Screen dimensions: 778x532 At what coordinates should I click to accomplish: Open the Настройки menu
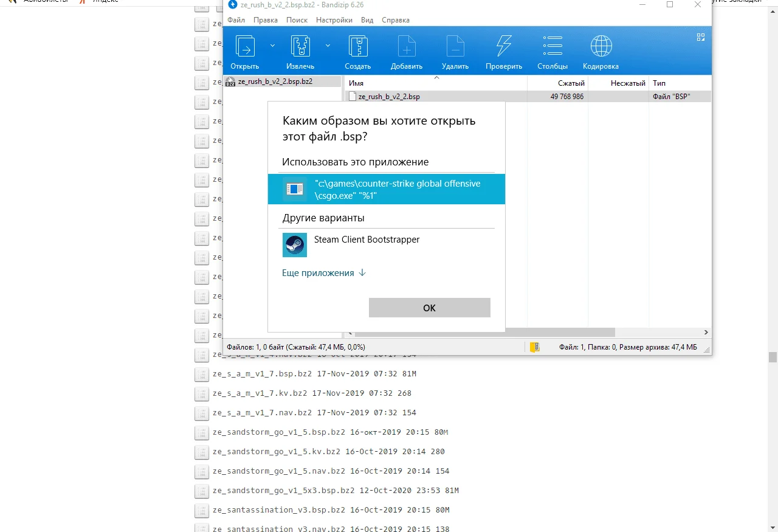coord(334,20)
